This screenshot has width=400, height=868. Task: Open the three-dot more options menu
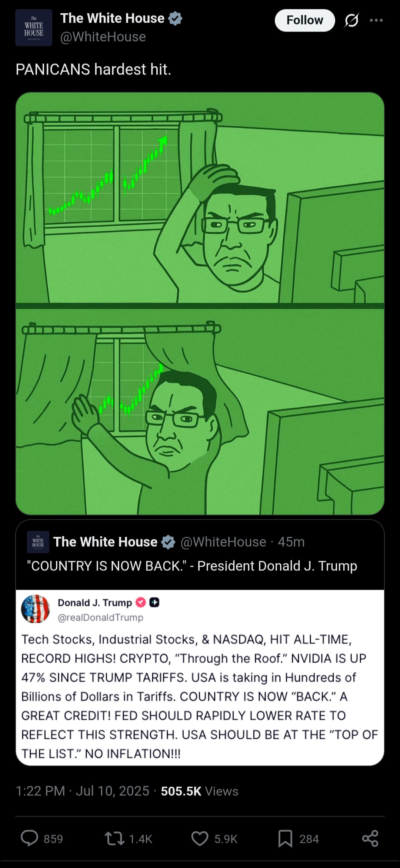pyautogui.click(x=376, y=20)
